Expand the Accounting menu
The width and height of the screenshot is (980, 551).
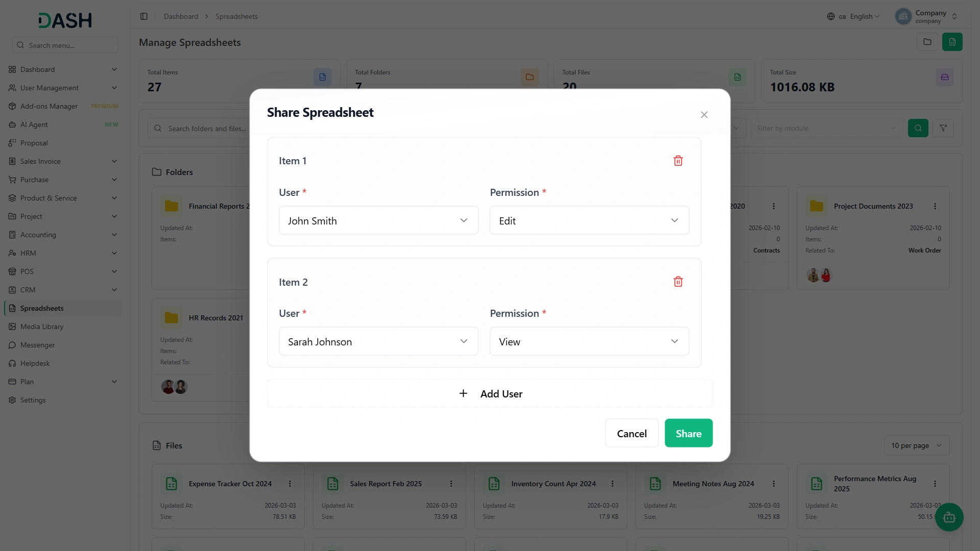coord(63,235)
